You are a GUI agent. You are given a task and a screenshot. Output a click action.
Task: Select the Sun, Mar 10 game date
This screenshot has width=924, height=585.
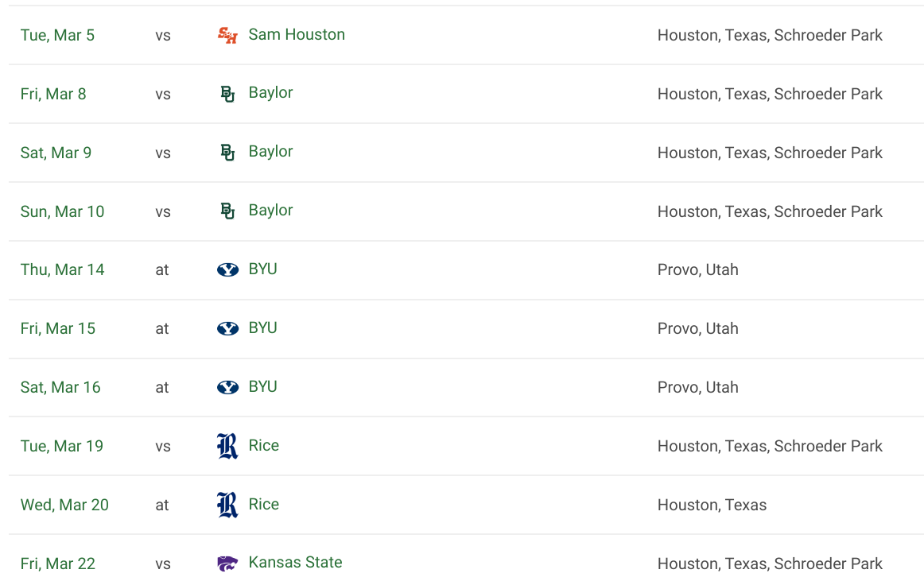pyautogui.click(x=62, y=211)
